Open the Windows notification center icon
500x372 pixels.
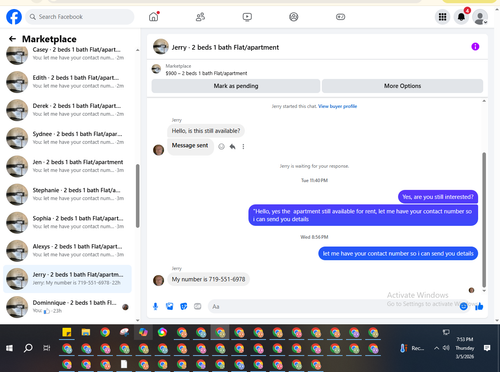click(487, 348)
